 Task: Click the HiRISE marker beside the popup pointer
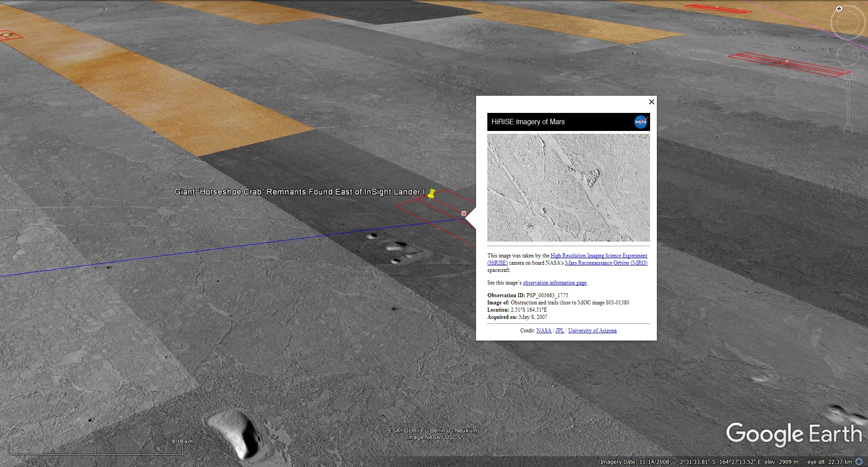463,213
